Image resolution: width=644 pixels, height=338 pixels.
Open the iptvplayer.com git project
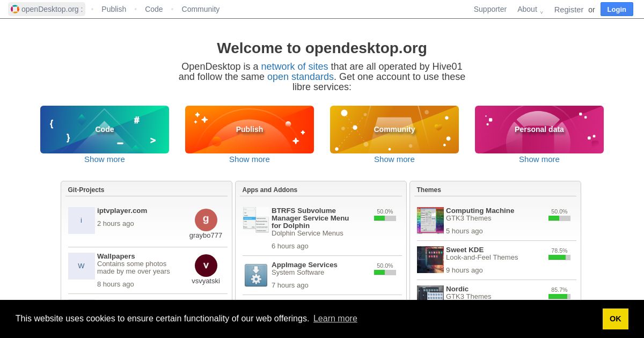tap(122, 211)
